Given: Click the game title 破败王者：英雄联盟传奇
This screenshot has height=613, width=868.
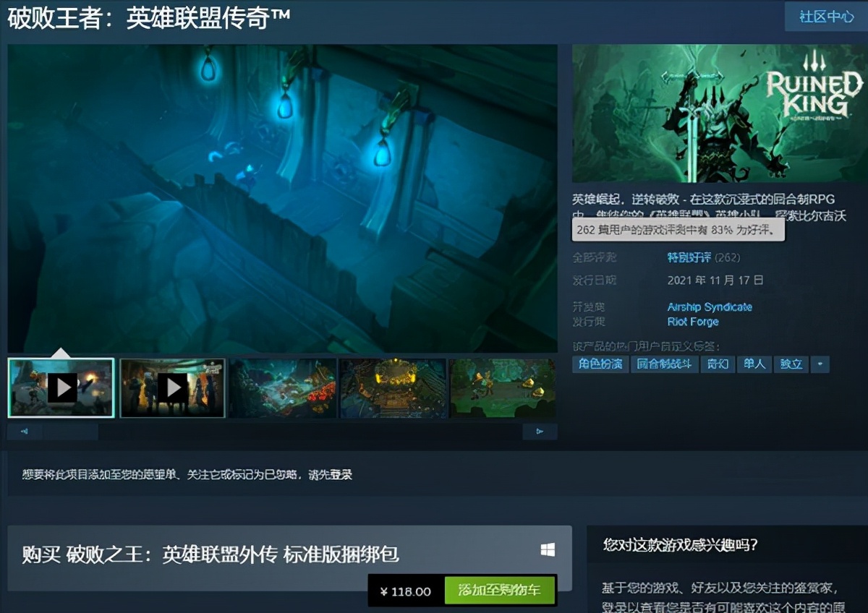Looking at the screenshot, I should point(149,18).
